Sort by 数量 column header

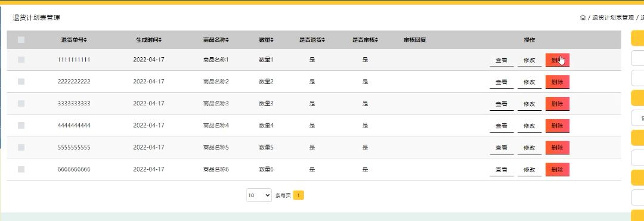tap(266, 40)
